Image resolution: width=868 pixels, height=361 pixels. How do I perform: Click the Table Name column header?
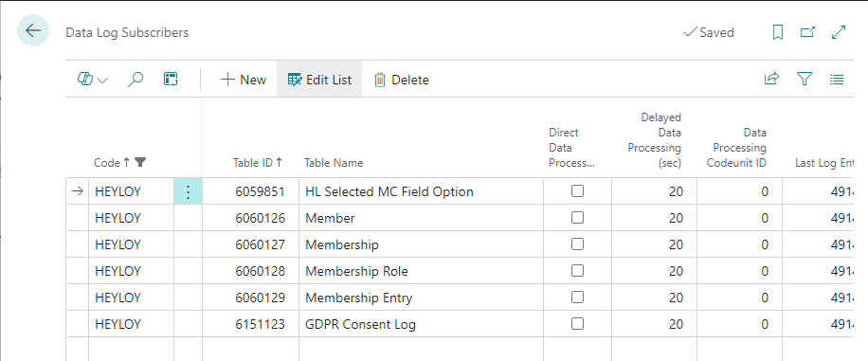tap(334, 163)
